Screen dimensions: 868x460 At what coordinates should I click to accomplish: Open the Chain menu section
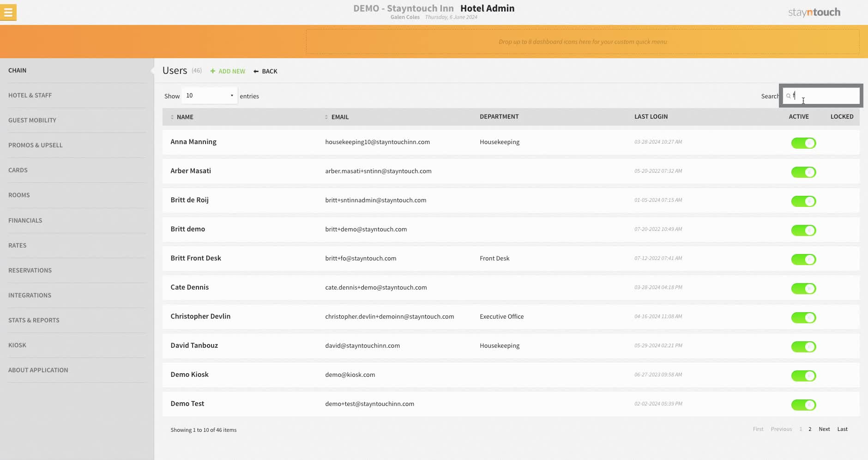point(18,70)
